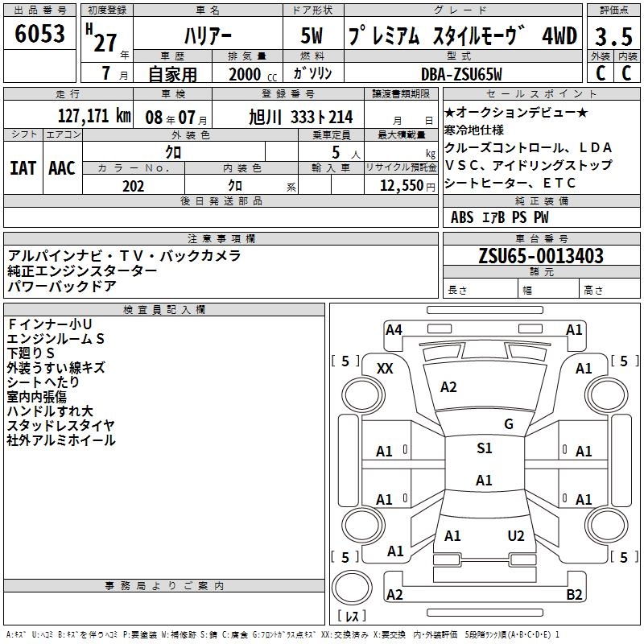The width and height of the screenshot is (644, 644).
Task: Select the U2 mark on rear hatch
Action: [516, 536]
